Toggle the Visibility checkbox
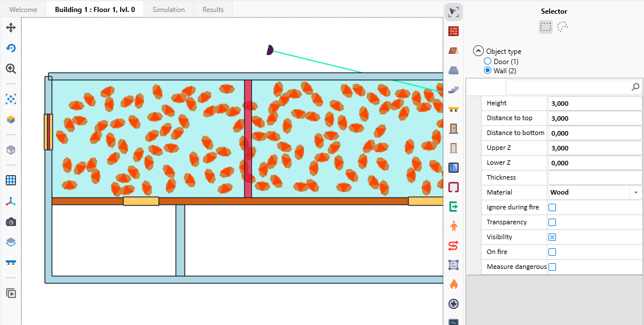644x325 pixels. (552, 237)
